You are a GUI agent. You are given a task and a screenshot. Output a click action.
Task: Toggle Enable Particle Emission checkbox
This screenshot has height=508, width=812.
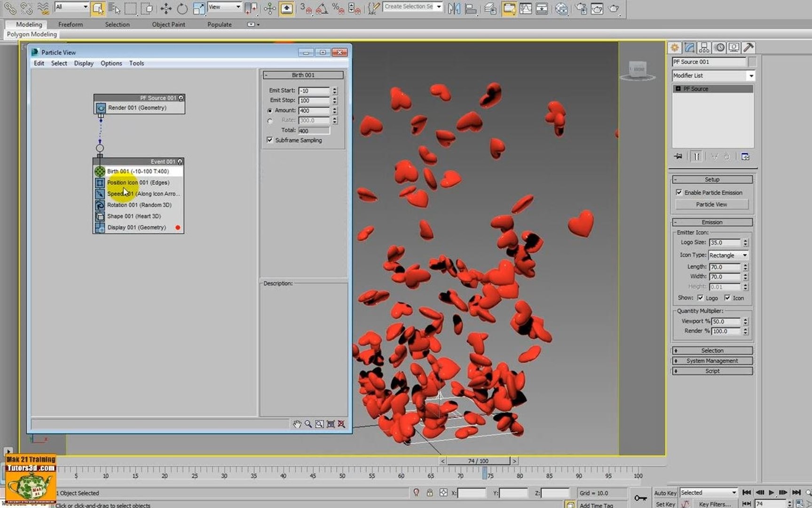pos(679,192)
